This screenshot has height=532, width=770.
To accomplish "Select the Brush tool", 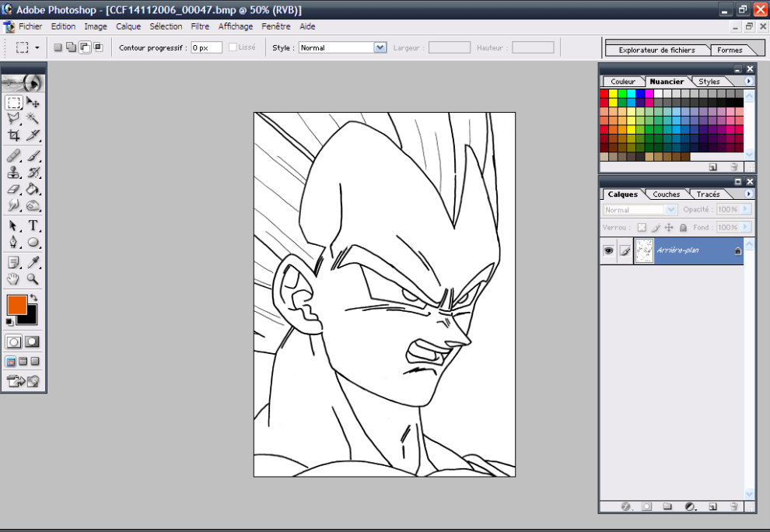I will [x=33, y=156].
